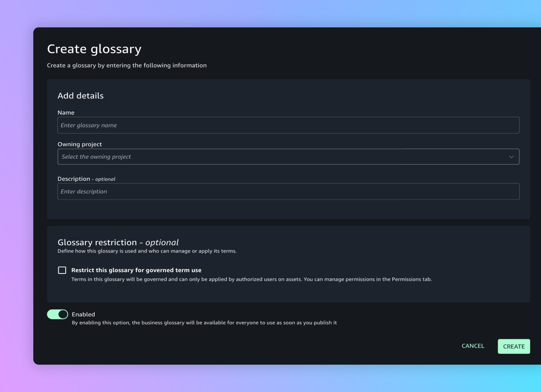Click the 'Define how this glossary is used' text

(147, 251)
